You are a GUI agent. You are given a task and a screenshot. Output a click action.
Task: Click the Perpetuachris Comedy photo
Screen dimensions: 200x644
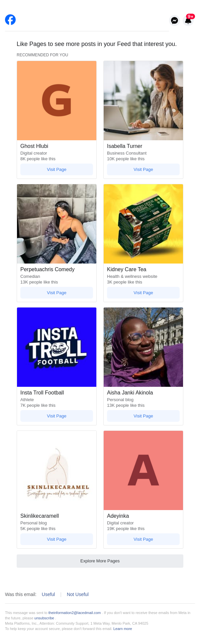click(57, 224)
